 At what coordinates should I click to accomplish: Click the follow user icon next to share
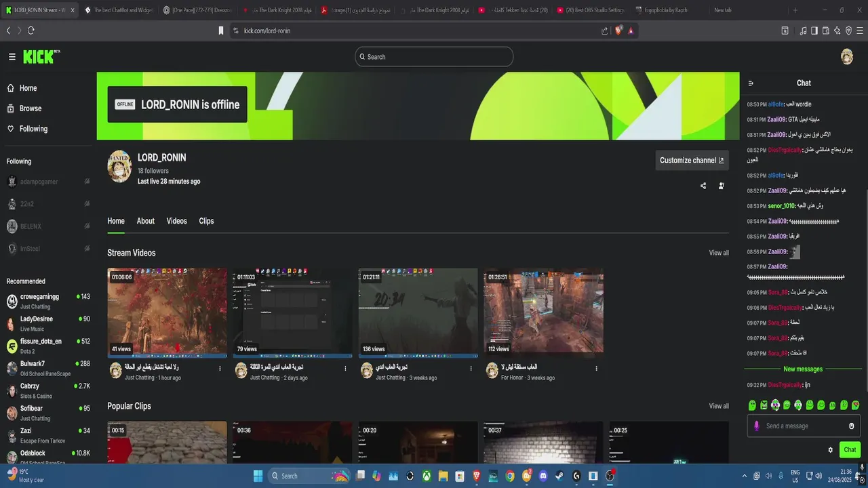tap(722, 186)
